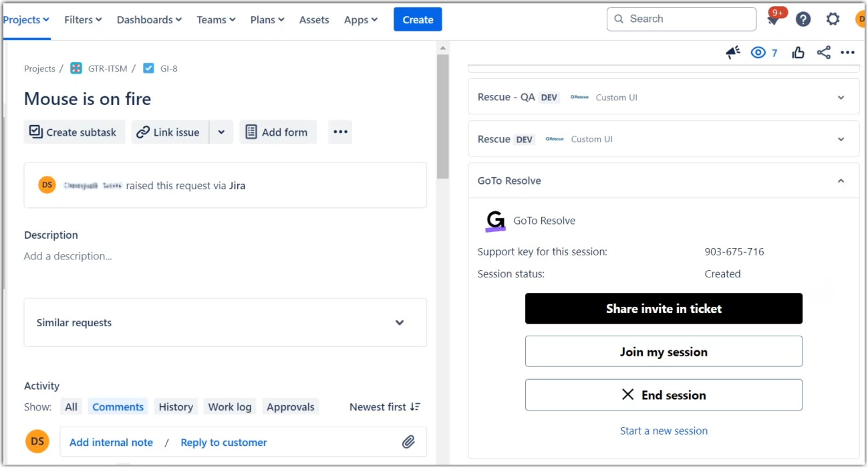Click the Mouse is on fire title
Image resolution: width=868 pixels, height=468 pixels.
[x=88, y=99]
